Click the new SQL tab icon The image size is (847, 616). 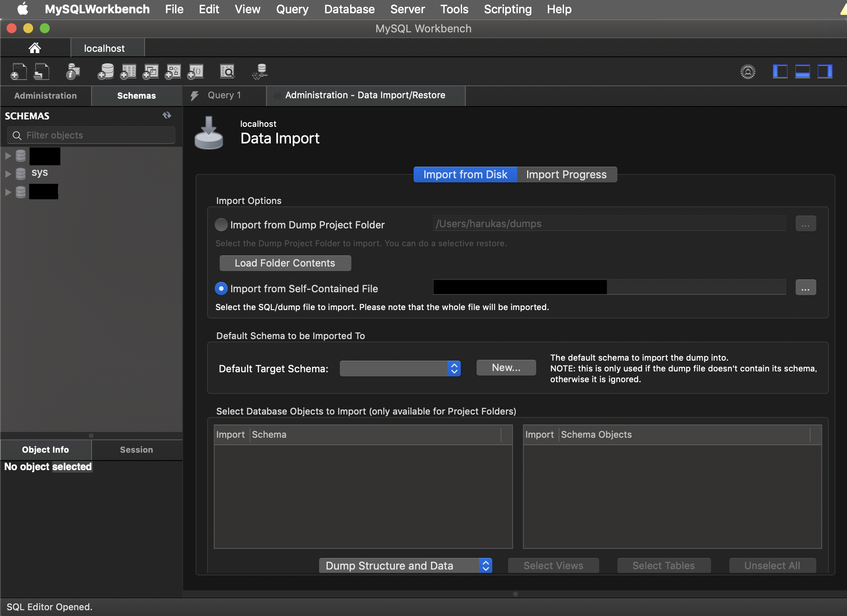click(x=18, y=72)
